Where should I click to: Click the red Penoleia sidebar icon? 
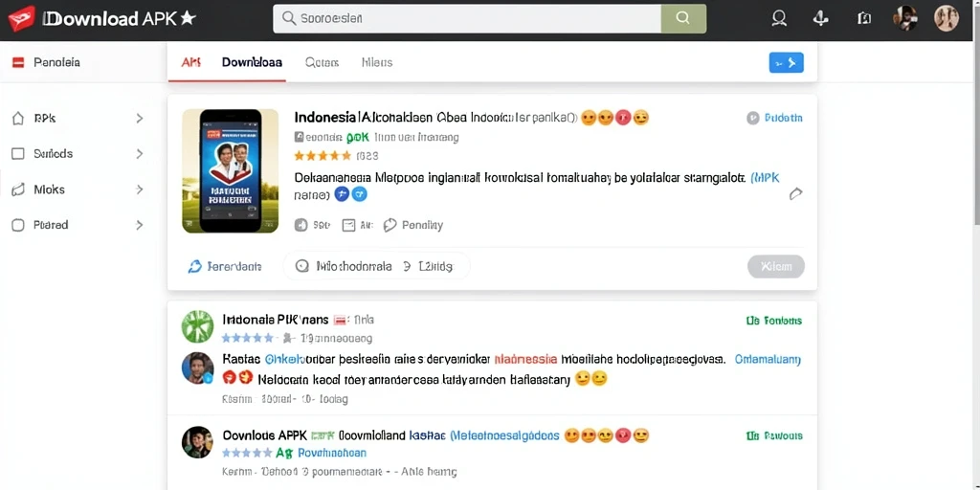(18, 62)
